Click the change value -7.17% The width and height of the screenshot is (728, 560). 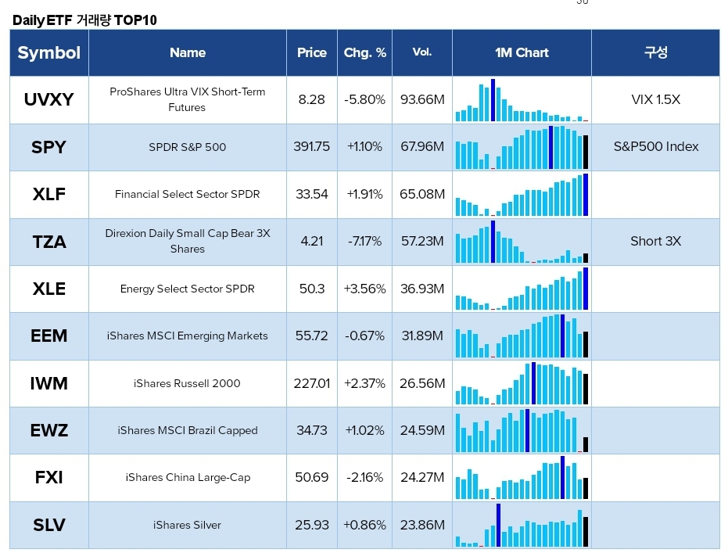point(364,242)
